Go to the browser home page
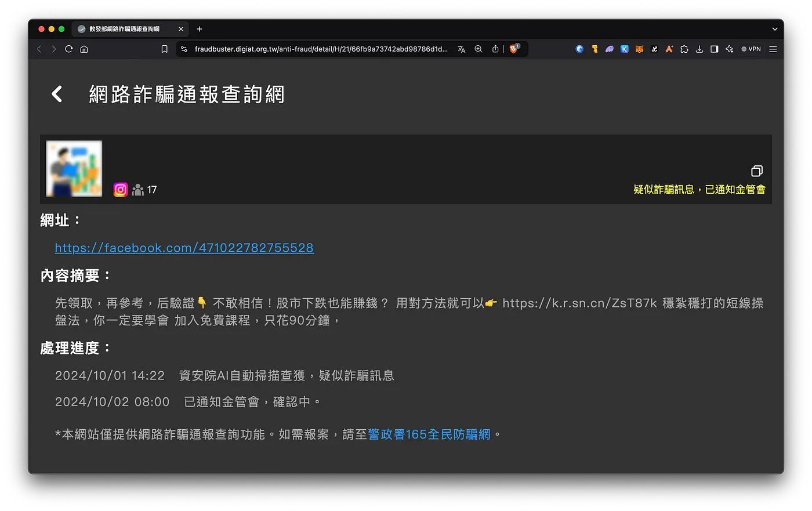 (84, 49)
